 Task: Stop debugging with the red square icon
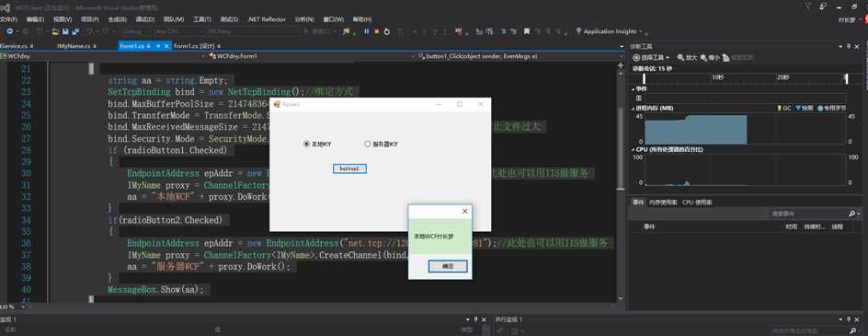coord(376,31)
